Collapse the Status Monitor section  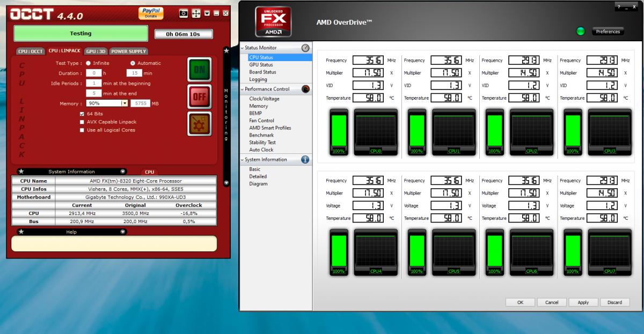[242, 48]
